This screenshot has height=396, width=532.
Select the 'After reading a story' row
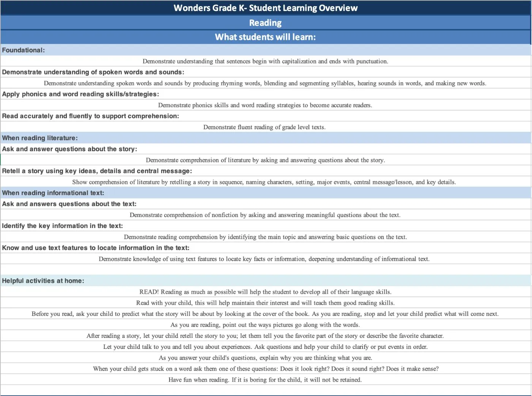[266, 336]
